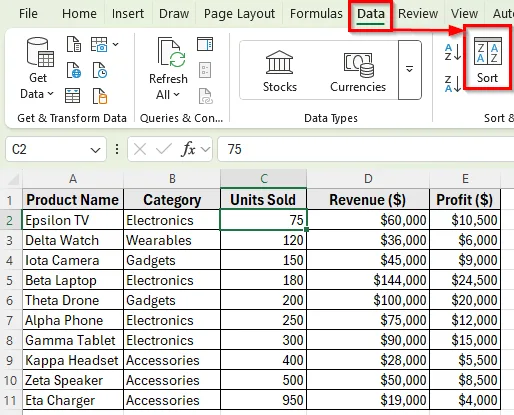Select the Epsilon TV cell
The height and width of the screenshot is (415, 514).
(x=73, y=220)
